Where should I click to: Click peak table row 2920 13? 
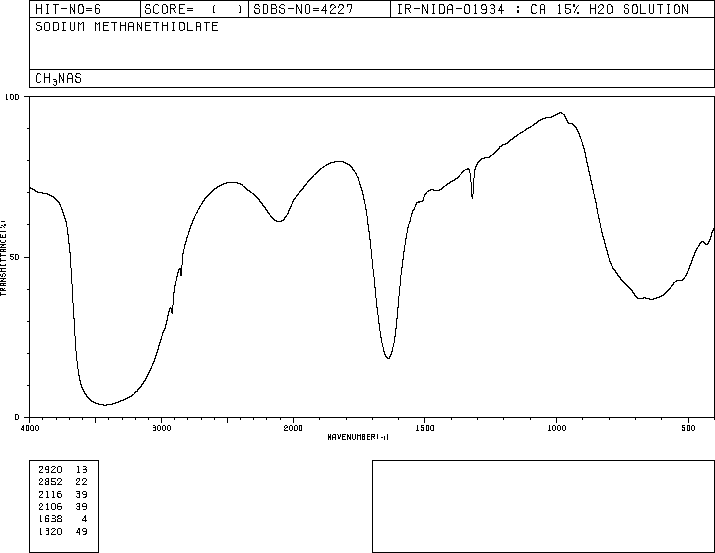coord(63,469)
